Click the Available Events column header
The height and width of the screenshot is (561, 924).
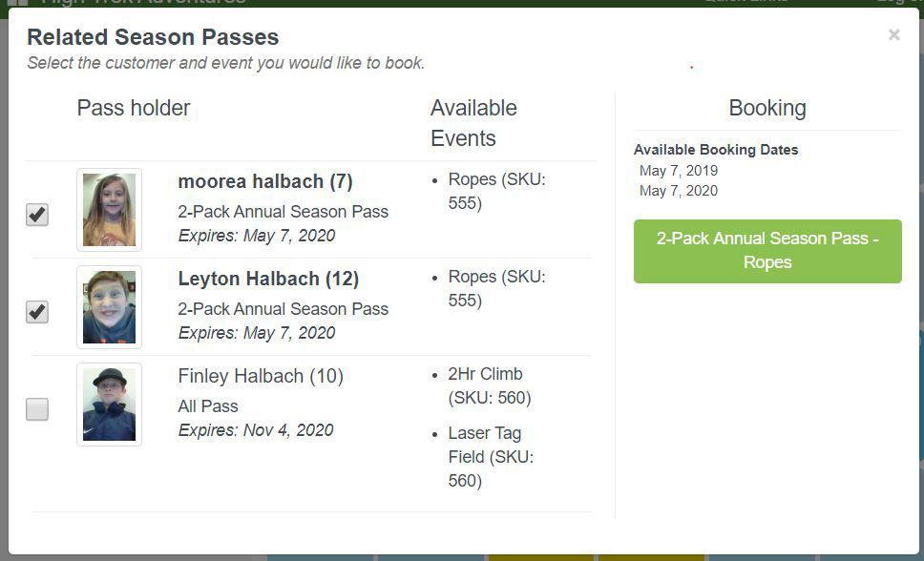click(x=473, y=123)
